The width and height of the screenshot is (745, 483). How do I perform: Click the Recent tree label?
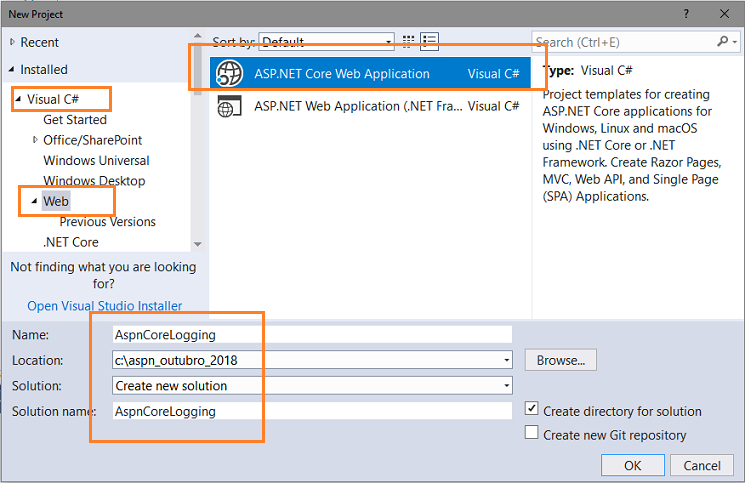coord(39,42)
